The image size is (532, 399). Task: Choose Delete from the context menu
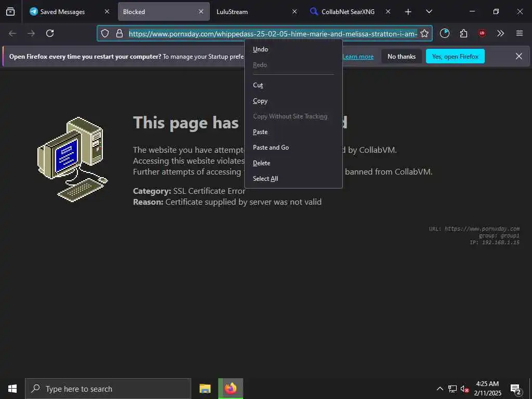click(294, 163)
